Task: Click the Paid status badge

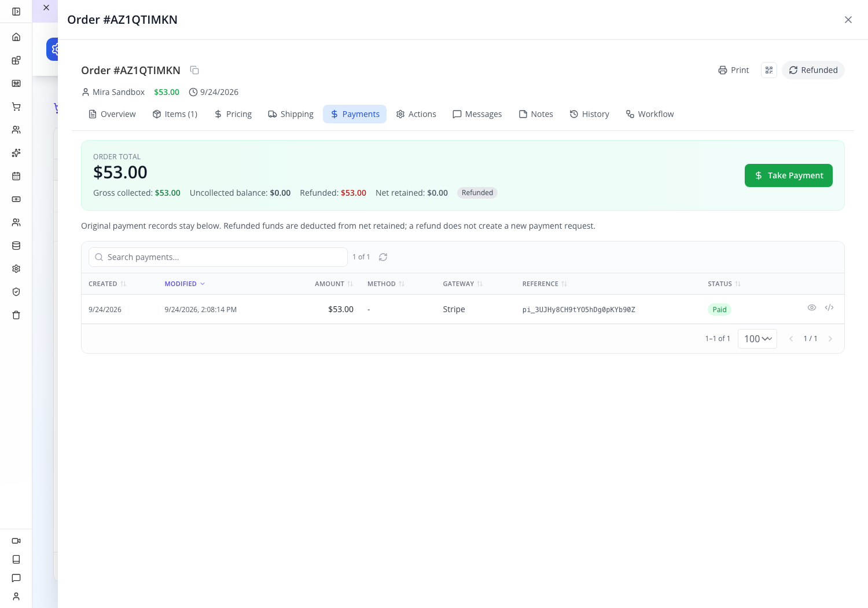Action: click(x=719, y=310)
